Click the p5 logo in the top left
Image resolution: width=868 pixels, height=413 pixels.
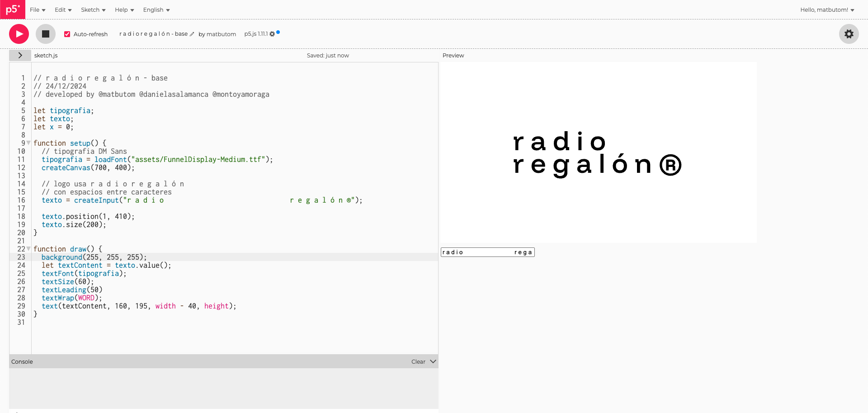tap(12, 9)
